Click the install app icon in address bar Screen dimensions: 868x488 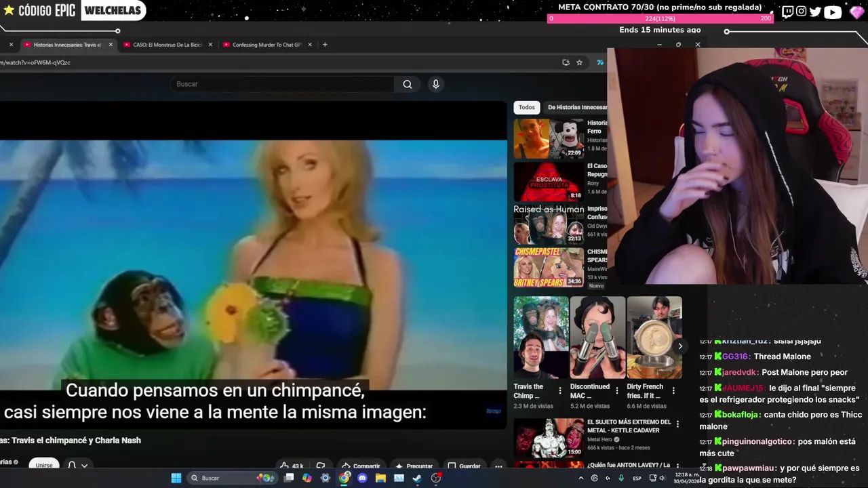[x=566, y=62]
